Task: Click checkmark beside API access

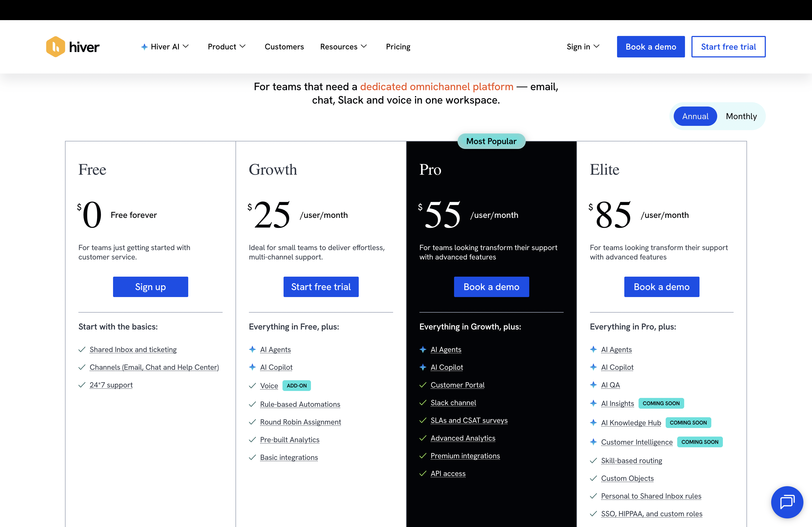Action: point(423,474)
